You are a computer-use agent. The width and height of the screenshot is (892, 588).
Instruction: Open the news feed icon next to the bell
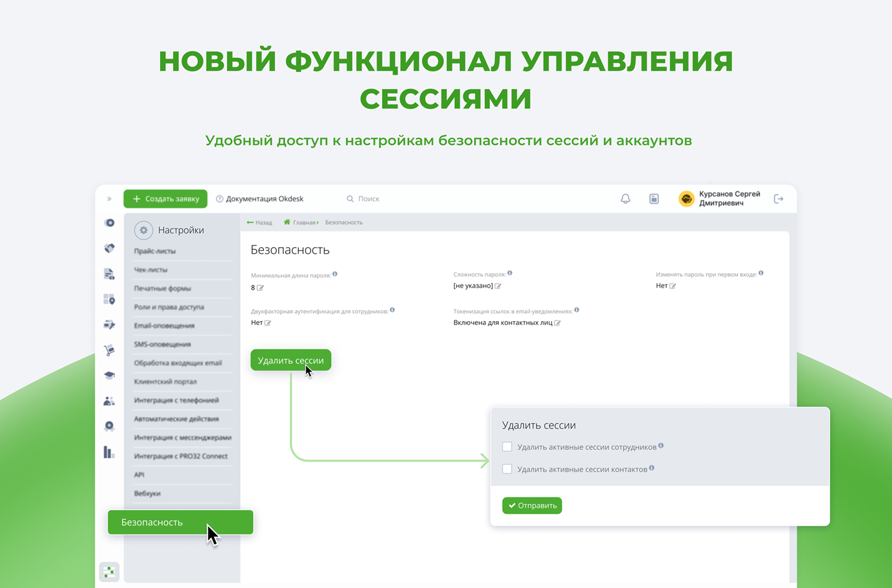pyautogui.click(x=654, y=199)
